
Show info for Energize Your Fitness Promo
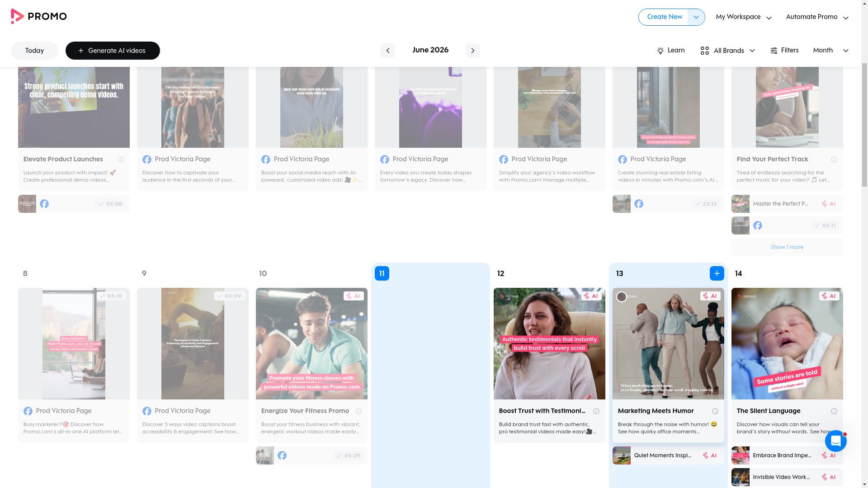pyautogui.click(x=359, y=411)
